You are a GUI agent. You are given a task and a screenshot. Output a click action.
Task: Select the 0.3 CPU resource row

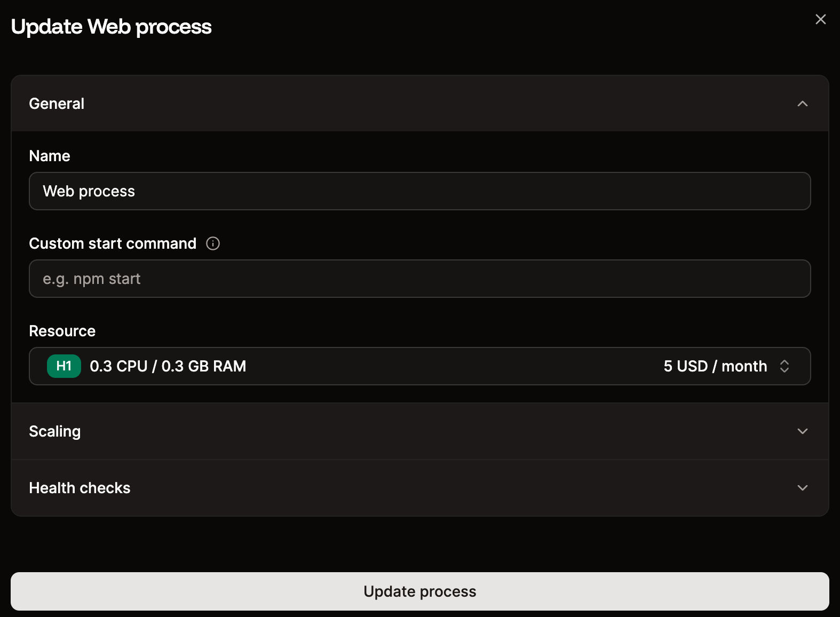[168, 366]
